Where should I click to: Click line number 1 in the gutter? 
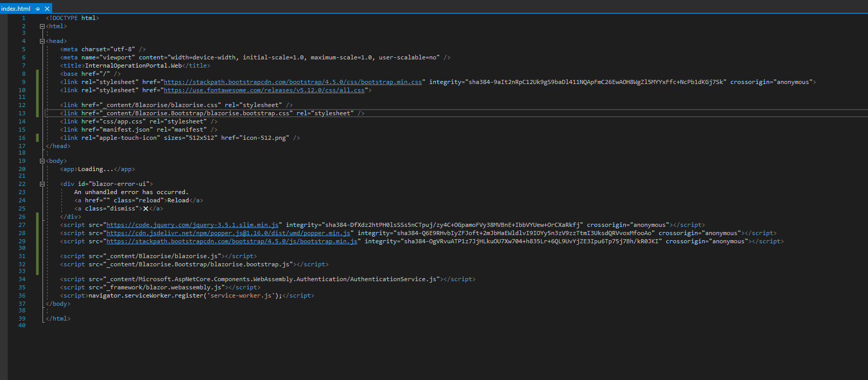(24, 18)
